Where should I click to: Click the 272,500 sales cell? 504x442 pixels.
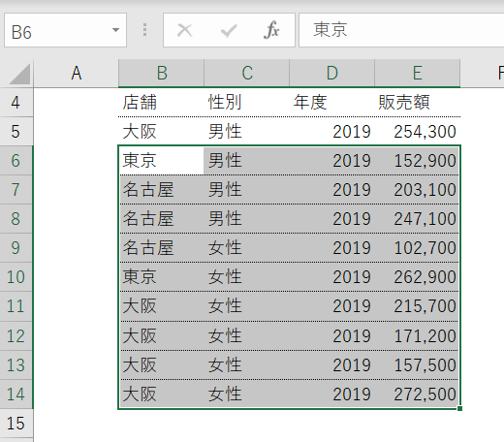[418, 395]
